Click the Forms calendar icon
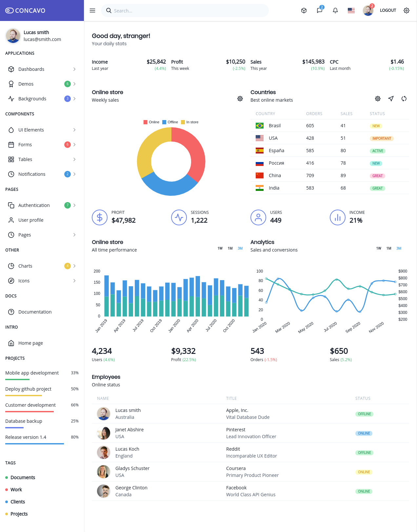The height and width of the screenshot is (532, 417). point(11,145)
